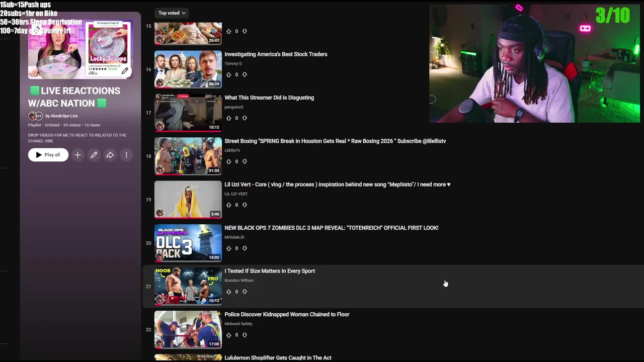Upvote the Black Ops 7 Zombies DLC video
The width and height of the screenshot is (644, 362).
(229, 248)
